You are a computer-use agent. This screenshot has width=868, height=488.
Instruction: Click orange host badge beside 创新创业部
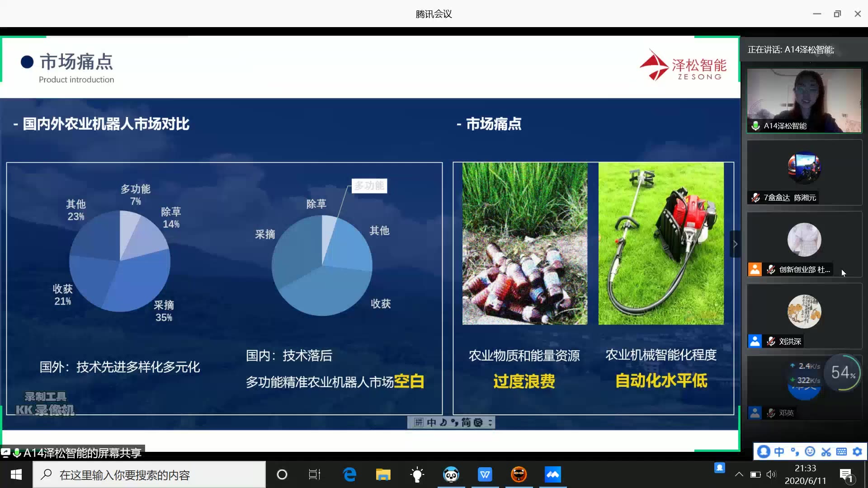[755, 269]
